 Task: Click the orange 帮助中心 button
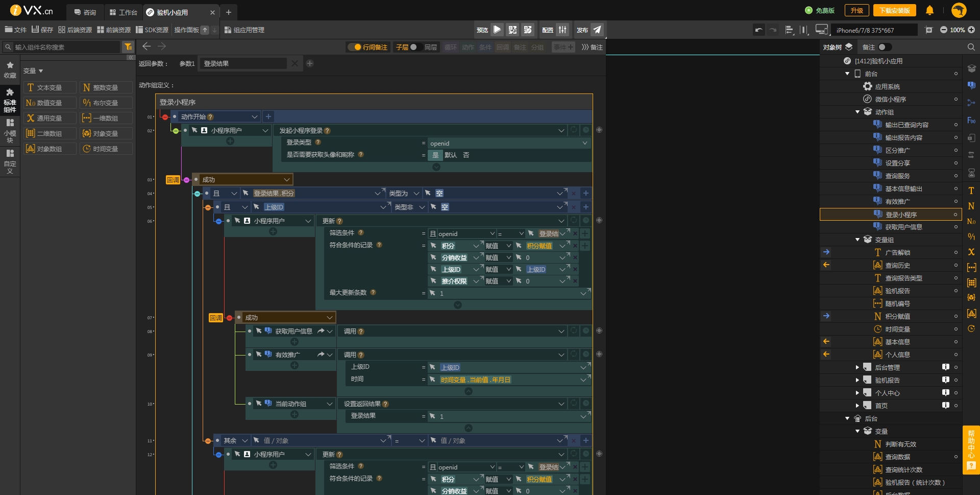[971, 450]
